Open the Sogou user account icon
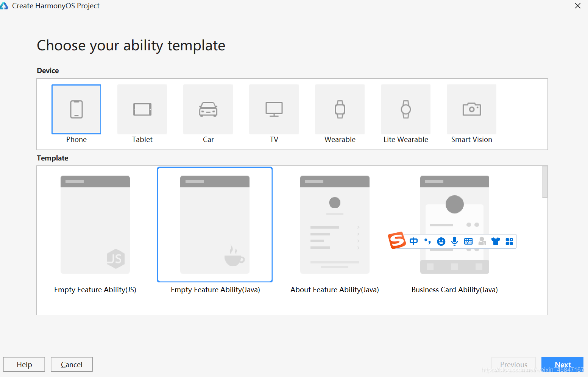The height and width of the screenshot is (377, 588). (482, 241)
